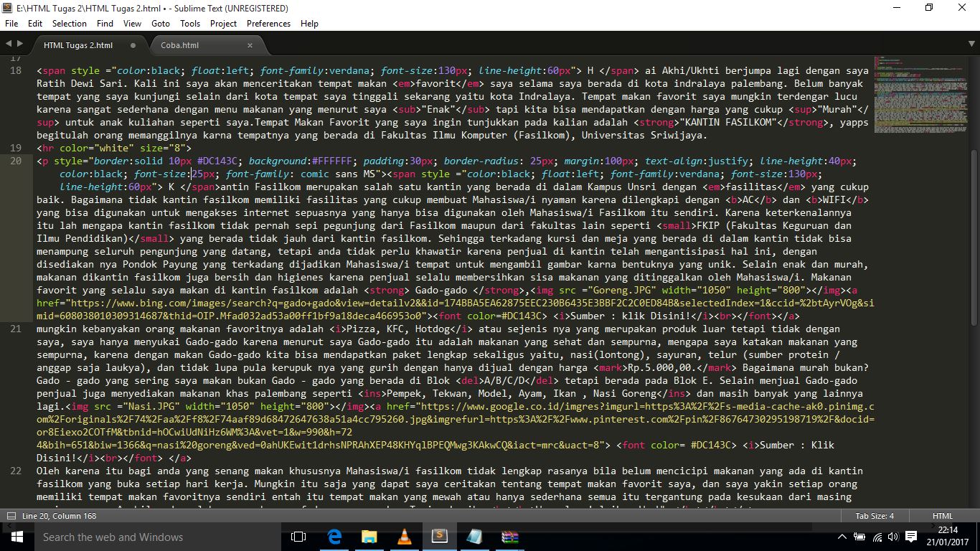
Task: Open the Preferences menu
Action: [268, 23]
